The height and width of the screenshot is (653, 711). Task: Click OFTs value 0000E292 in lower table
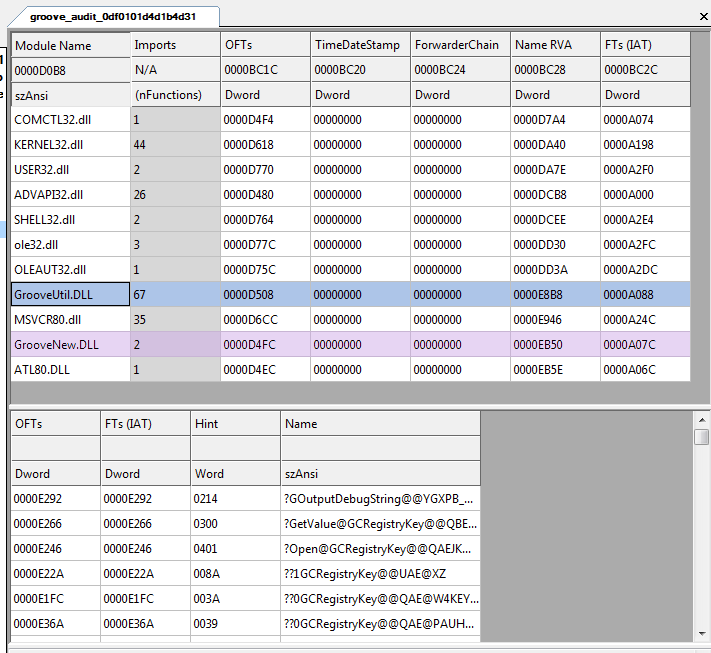[56, 498]
